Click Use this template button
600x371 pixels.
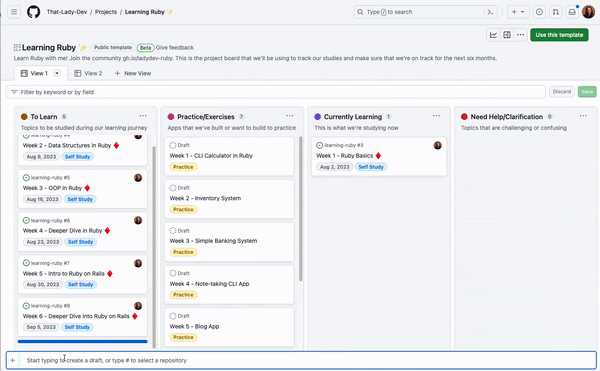point(559,35)
